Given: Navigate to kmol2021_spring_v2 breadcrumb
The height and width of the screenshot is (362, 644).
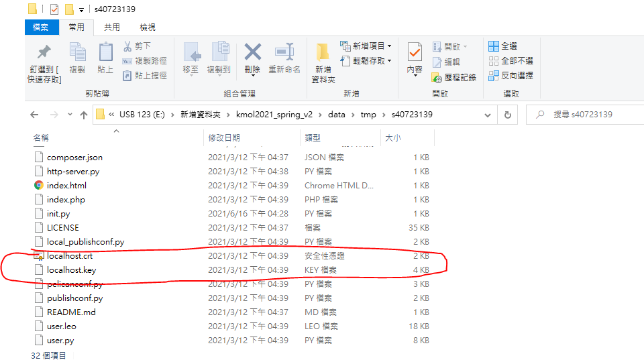Looking at the screenshot, I should 274,115.
